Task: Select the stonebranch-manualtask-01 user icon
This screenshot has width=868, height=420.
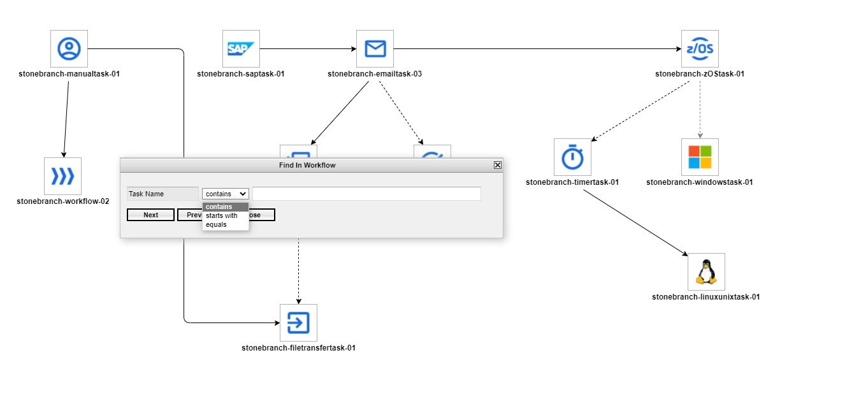Action: coord(69,48)
